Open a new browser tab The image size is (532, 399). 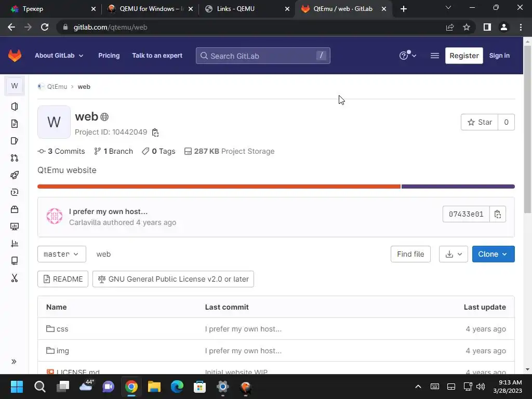(403, 9)
